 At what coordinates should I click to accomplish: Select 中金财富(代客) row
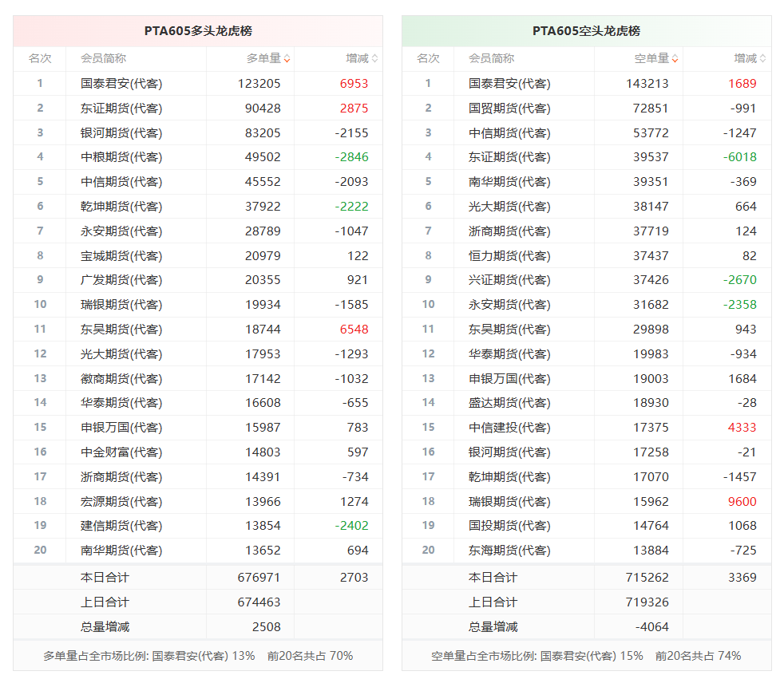pyautogui.click(x=198, y=452)
